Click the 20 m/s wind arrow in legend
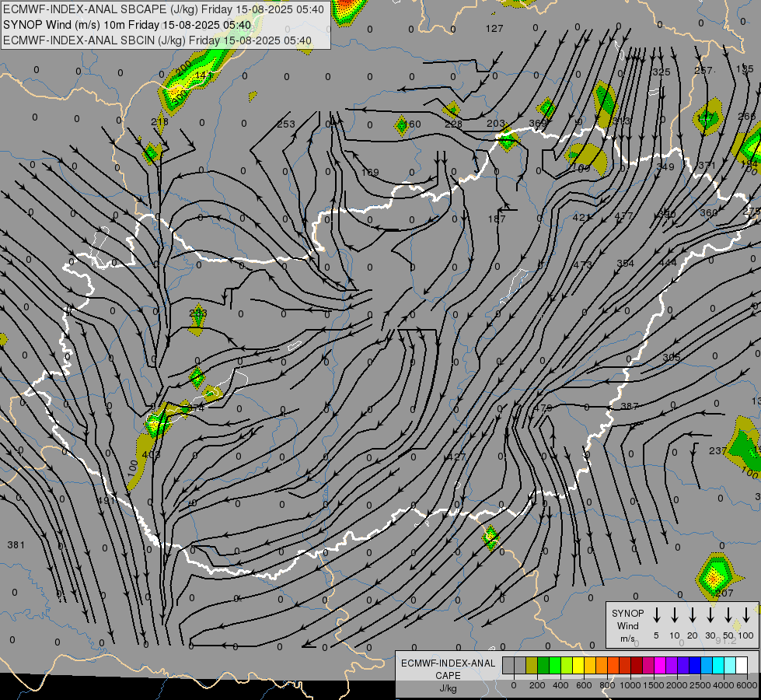The height and width of the screenshot is (700, 761). (693, 615)
